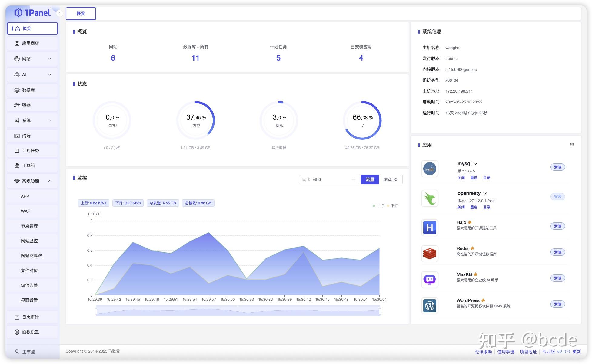Click 安装 button next to Redis
The height and width of the screenshot is (364, 592).
pos(557,252)
